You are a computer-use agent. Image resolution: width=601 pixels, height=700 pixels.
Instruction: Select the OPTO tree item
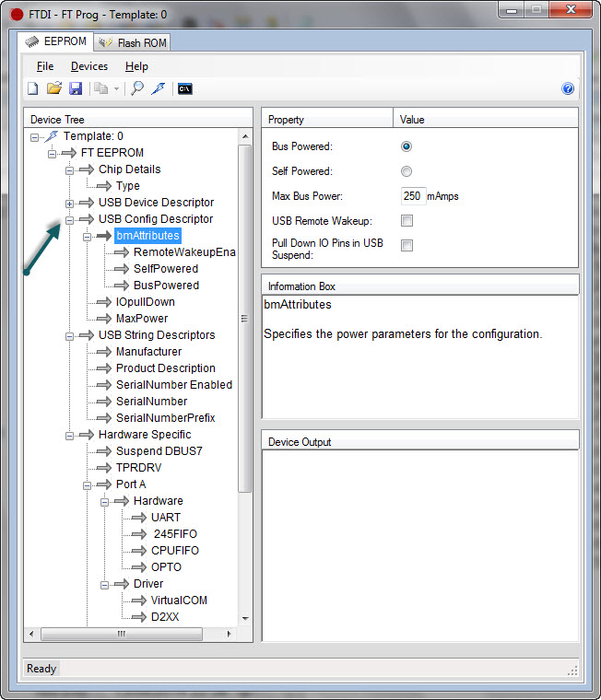pyautogui.click(x=166, y=567)
